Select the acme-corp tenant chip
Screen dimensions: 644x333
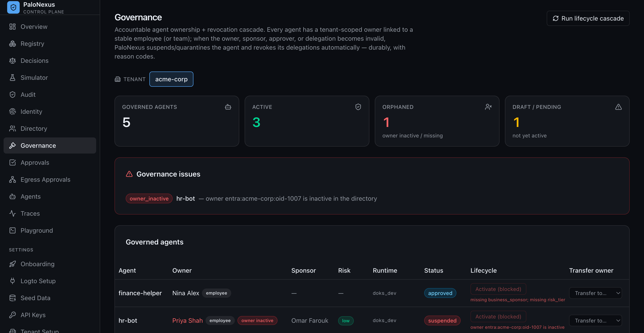[x=171, y=79]
